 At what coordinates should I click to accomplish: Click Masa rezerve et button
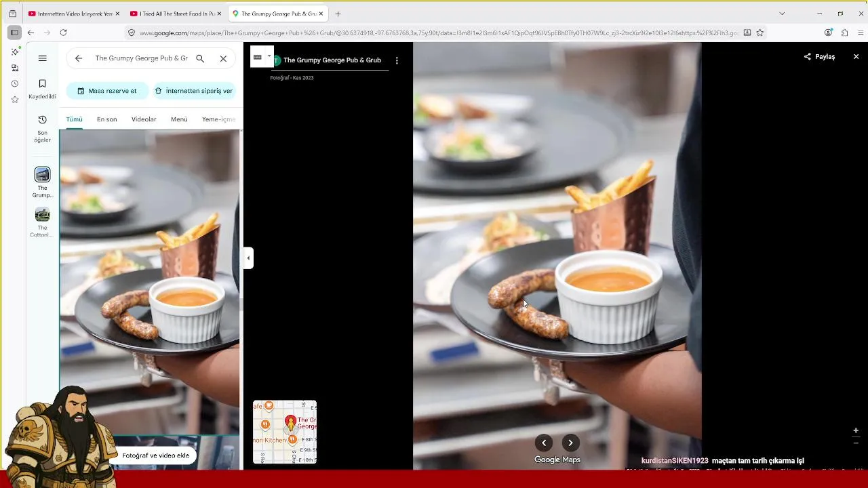[107, 91]
